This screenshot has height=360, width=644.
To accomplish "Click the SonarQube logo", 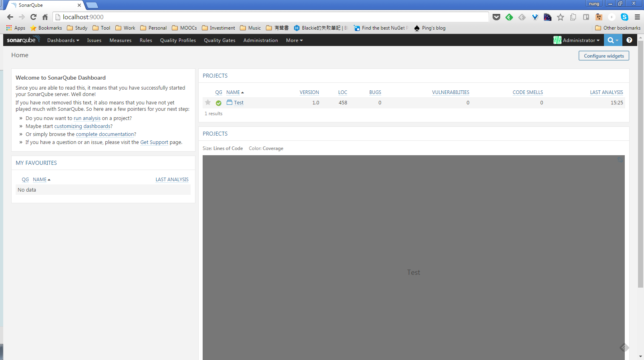I will [x=23, y=40].
